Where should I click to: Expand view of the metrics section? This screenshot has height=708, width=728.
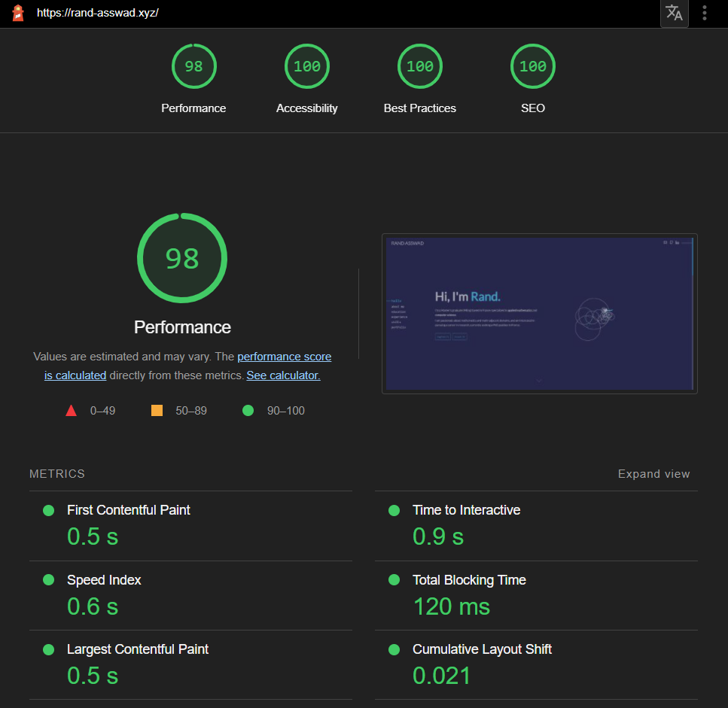coord(653,474)
